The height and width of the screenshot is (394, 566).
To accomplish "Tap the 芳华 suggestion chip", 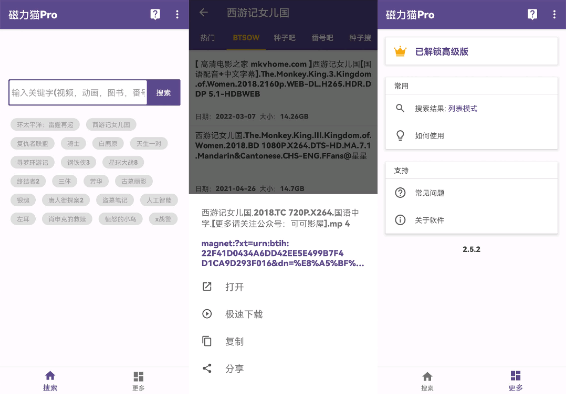I will pyautogui.click(x=96, y=181).
